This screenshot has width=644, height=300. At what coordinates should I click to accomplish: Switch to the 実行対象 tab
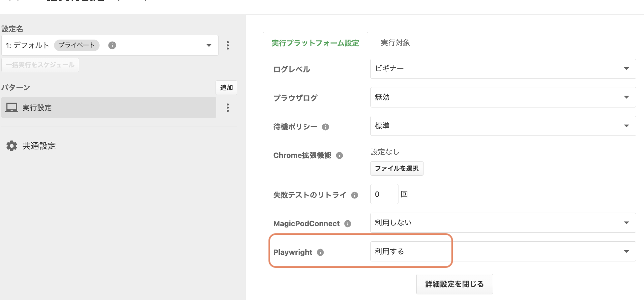click(395, 43)
